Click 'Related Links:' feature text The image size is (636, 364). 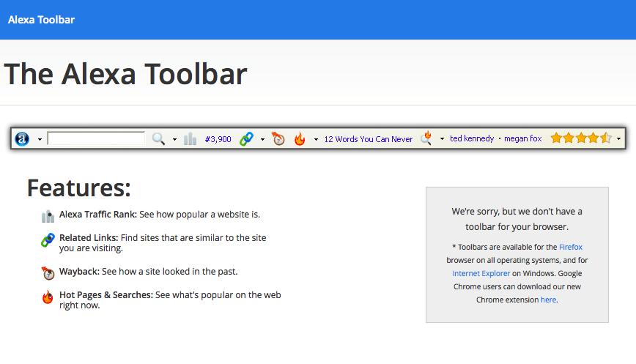pyautogui.click(x=89, y=237)
